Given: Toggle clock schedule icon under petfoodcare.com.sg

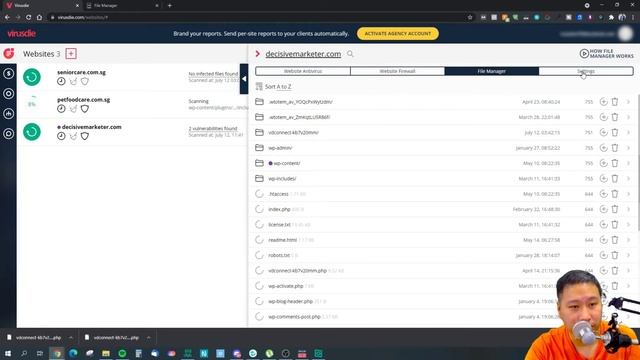Looking at the screenshot, I should click(61, 109).
